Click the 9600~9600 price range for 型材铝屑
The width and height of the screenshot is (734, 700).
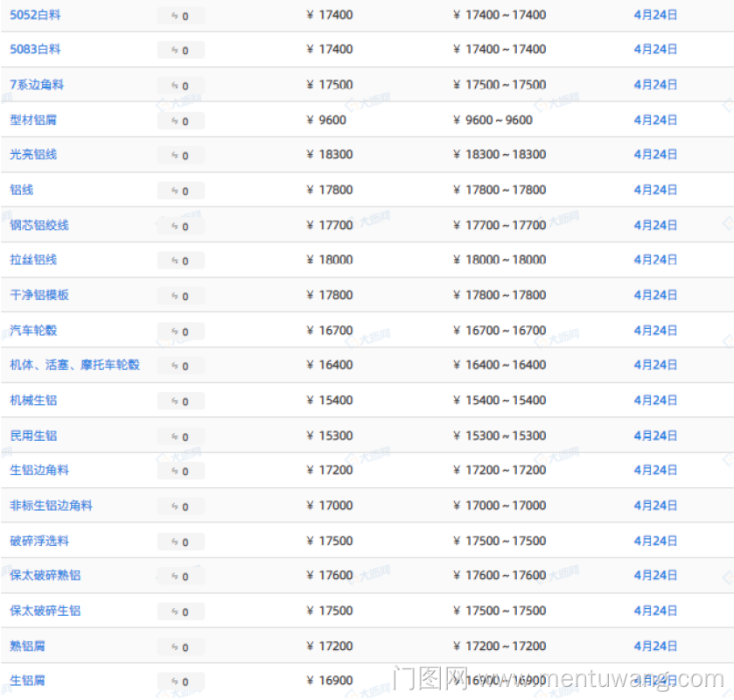(493, 120)
